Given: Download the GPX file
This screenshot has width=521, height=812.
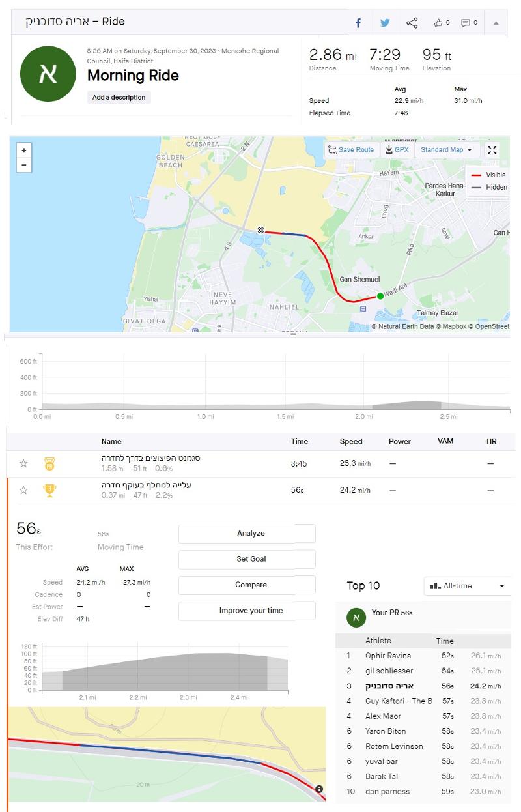Looking at the screenshot, I should (397, 150).
